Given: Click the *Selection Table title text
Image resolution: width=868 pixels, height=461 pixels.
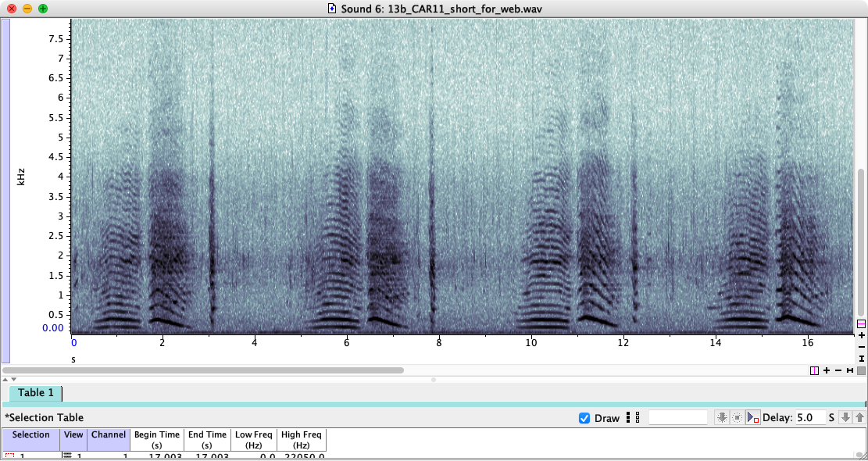Looking at the screenshot, I should click(45, 418).
